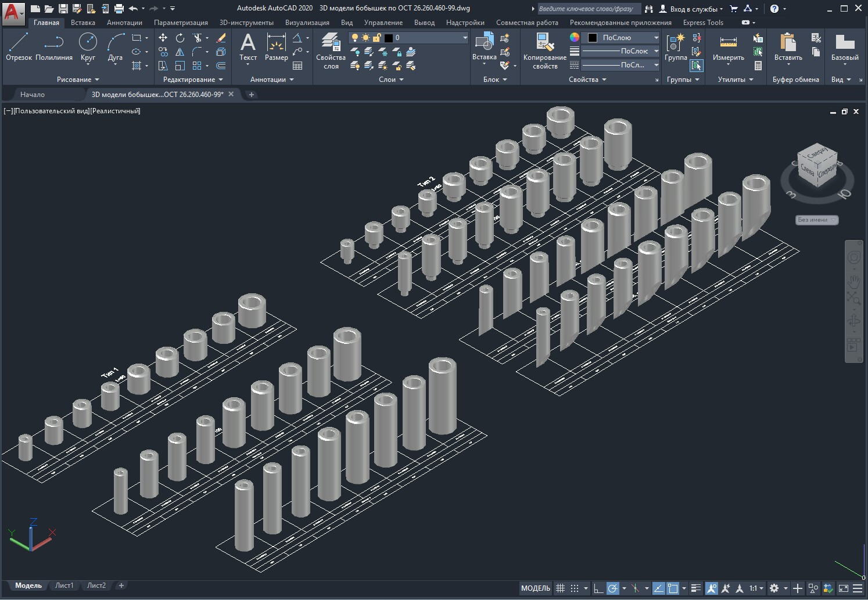Open the Визуализация ribbon tab
The height and width of the screenshot is (600, 868).
point(307,23)
